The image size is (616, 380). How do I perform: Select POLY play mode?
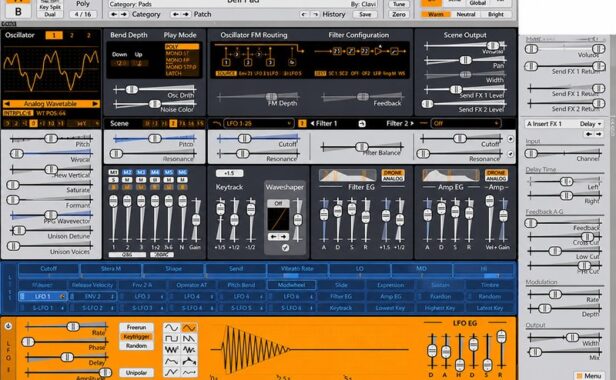181,46
